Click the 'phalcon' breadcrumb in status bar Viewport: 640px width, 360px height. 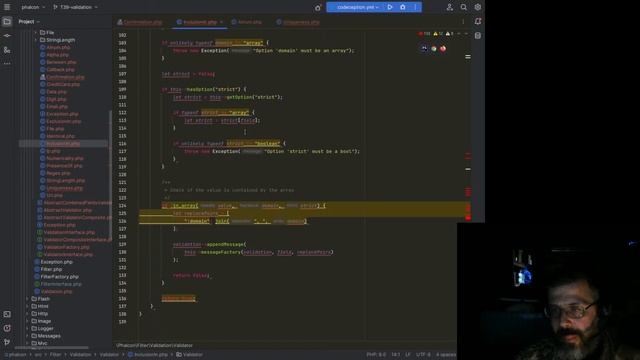(x=17, y=355)
